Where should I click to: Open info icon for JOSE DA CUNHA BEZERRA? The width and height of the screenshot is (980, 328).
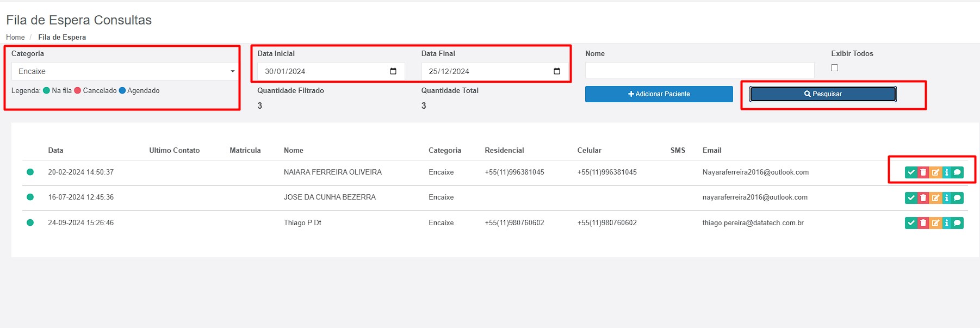[946, 198]
